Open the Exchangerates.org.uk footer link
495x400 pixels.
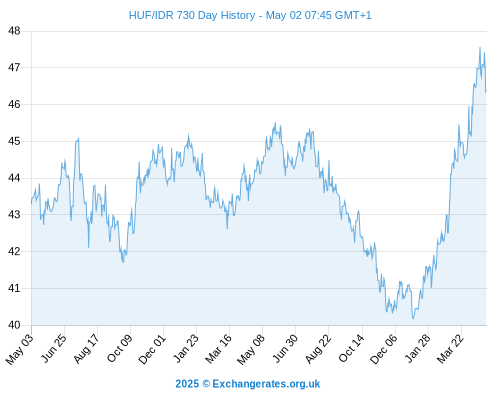click(x=266, y=384)
